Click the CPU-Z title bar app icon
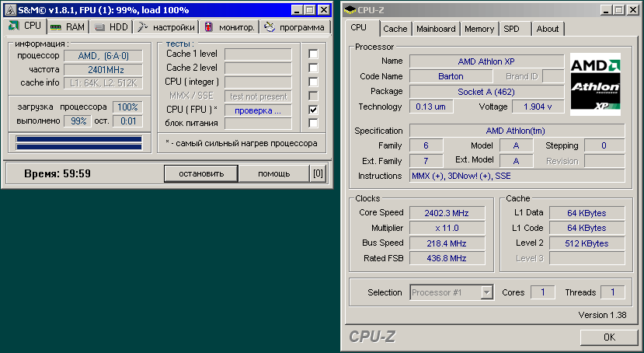 350,10
